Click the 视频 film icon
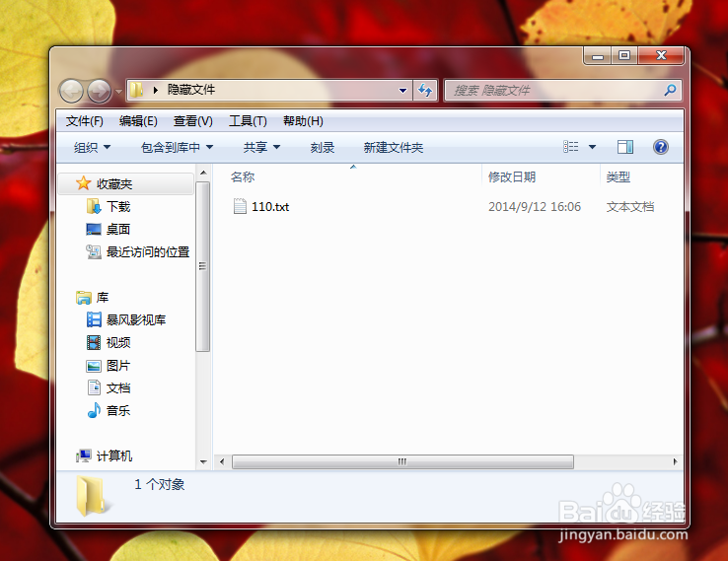This screenshot has height=561, width=728. (94, 342)
